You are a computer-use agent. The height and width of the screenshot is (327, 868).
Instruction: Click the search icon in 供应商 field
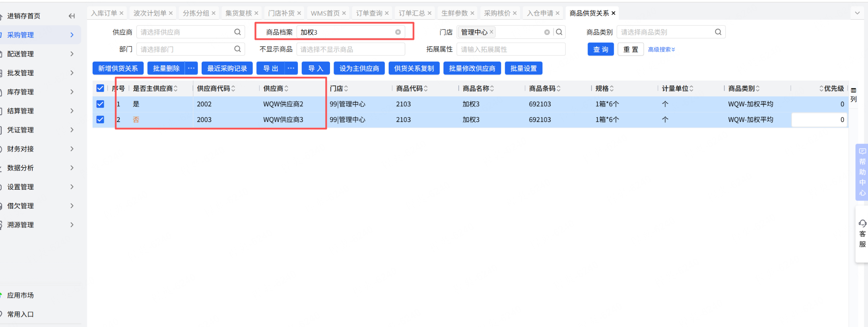[237, 32]
